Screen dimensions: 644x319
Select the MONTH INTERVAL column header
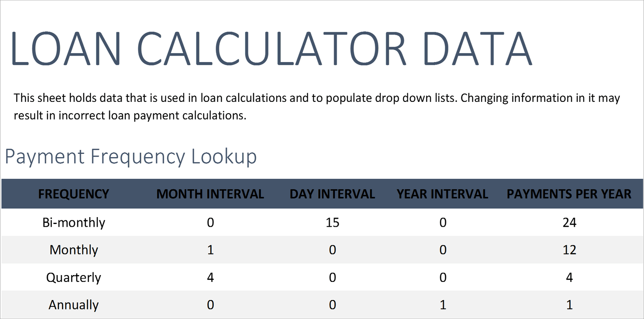click(x=210, y=194)
